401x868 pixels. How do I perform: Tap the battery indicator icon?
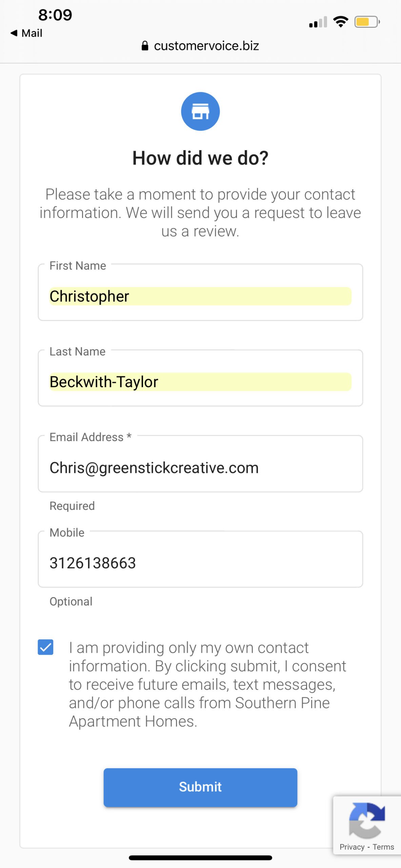[367, 22]
